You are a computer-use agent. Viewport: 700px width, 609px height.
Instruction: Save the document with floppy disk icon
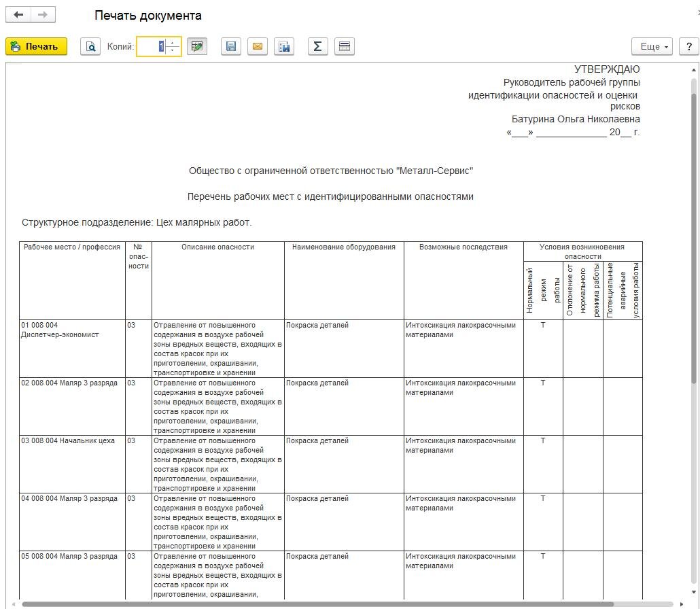(231, 46)
